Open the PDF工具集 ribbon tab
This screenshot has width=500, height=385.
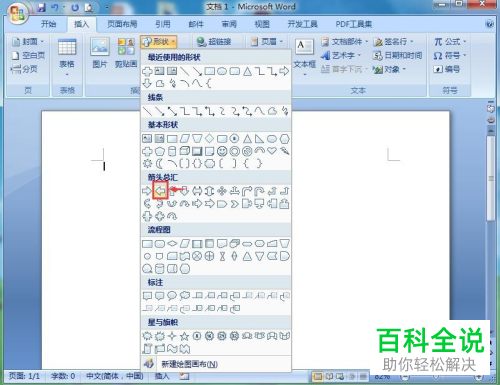pyautogui.click(x=354, y=24)
